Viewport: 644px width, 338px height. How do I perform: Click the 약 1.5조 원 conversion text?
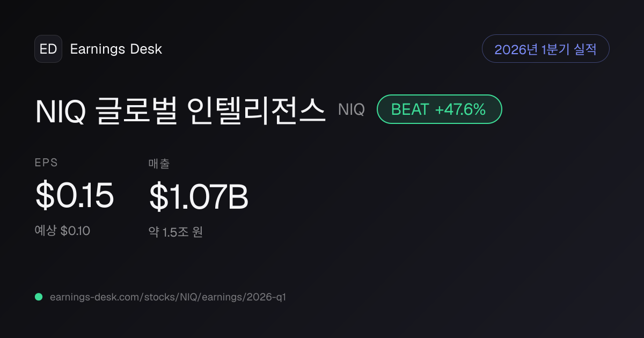tap(175, 232)
